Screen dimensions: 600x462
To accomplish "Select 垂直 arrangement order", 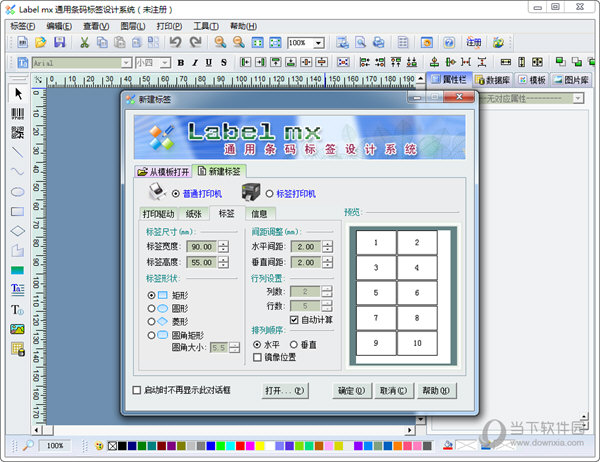I will pyautogui.click(x=293, y=344).
